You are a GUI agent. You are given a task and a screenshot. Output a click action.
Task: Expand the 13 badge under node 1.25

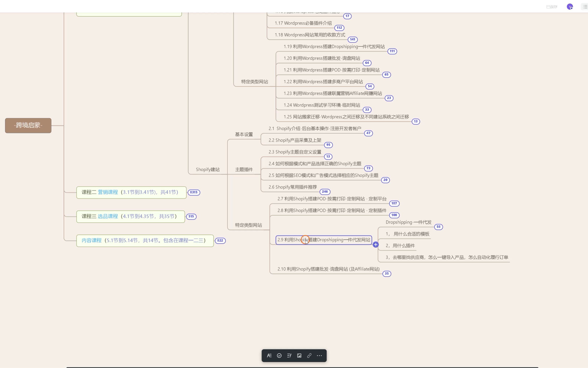(x=416, y=121)
